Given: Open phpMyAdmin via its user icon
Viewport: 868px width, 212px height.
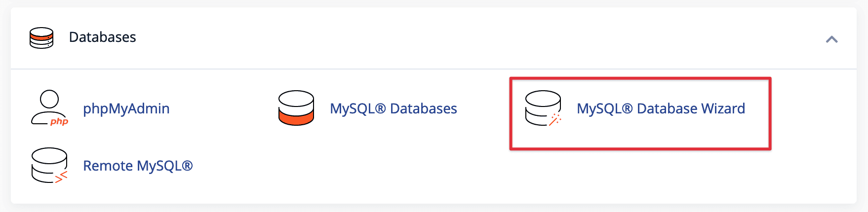Looking at the screenshot, I should pos(49,107).
